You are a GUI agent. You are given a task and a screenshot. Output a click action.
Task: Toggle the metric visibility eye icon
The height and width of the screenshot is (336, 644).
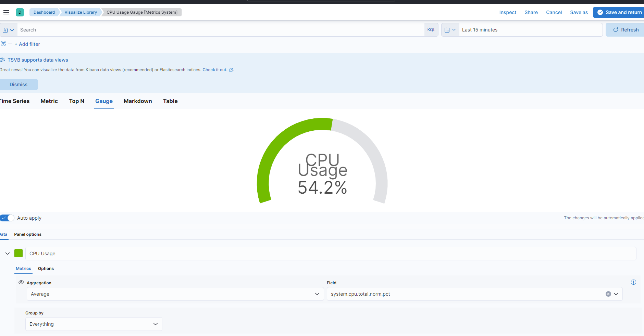pyautogui.click(x=21, y=282)
